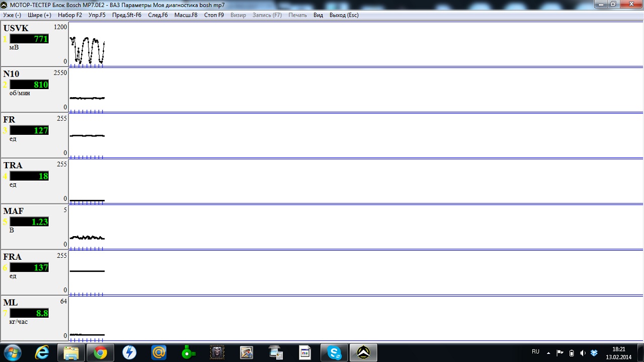Minimize the Motor-Tester window
The height and width of the screenshot is (362, 644).
(601, 4)
